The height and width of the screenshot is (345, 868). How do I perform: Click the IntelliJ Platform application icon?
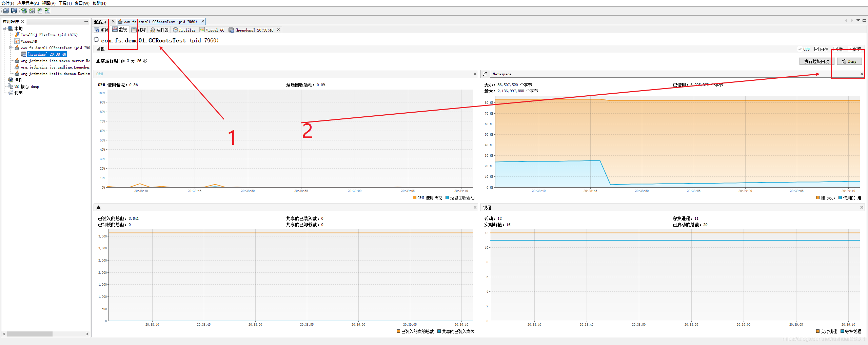tap(17, 35)
